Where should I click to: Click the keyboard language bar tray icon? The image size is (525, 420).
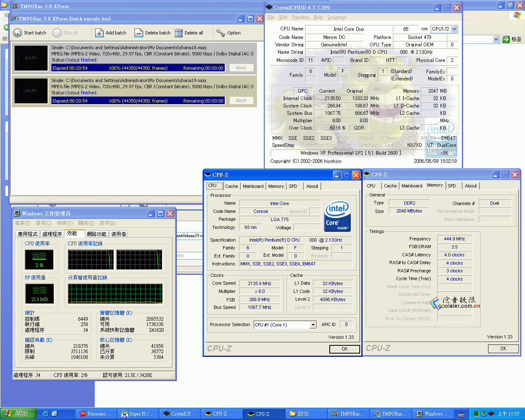pyautogui.click(x=461, y=414)
